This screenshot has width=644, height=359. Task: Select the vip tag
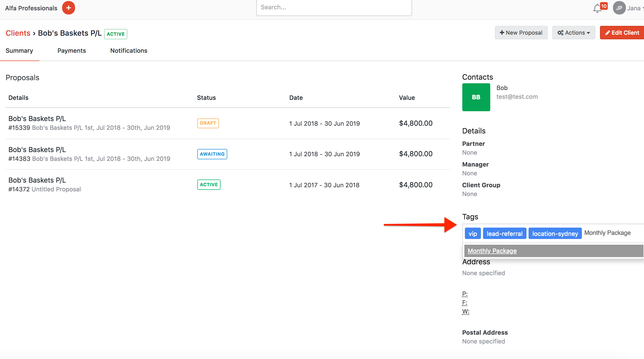(x=473, y=234)
